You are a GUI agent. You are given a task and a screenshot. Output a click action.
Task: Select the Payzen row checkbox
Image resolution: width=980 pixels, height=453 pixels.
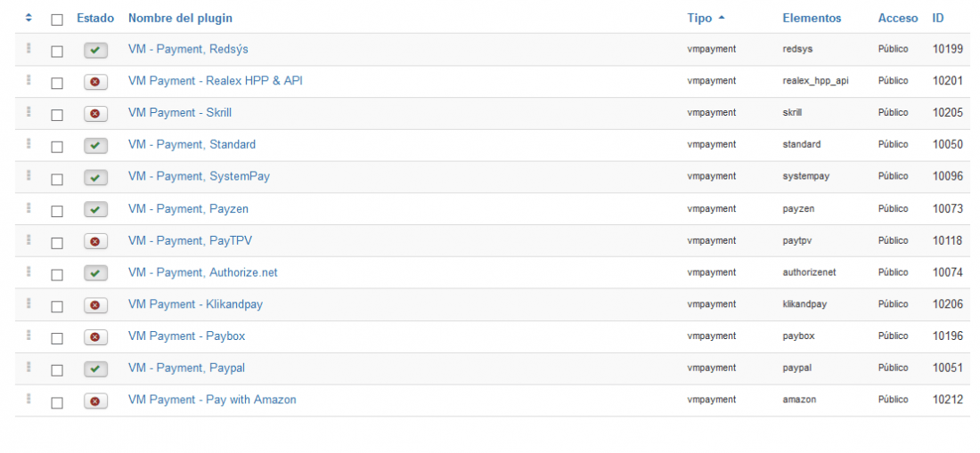(57, 211)
